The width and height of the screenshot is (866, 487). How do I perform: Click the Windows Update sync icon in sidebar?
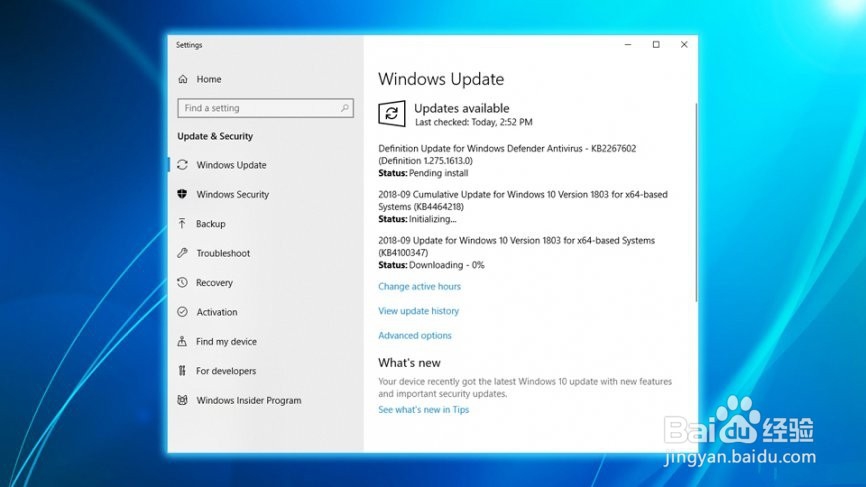[x=182, y=165]
